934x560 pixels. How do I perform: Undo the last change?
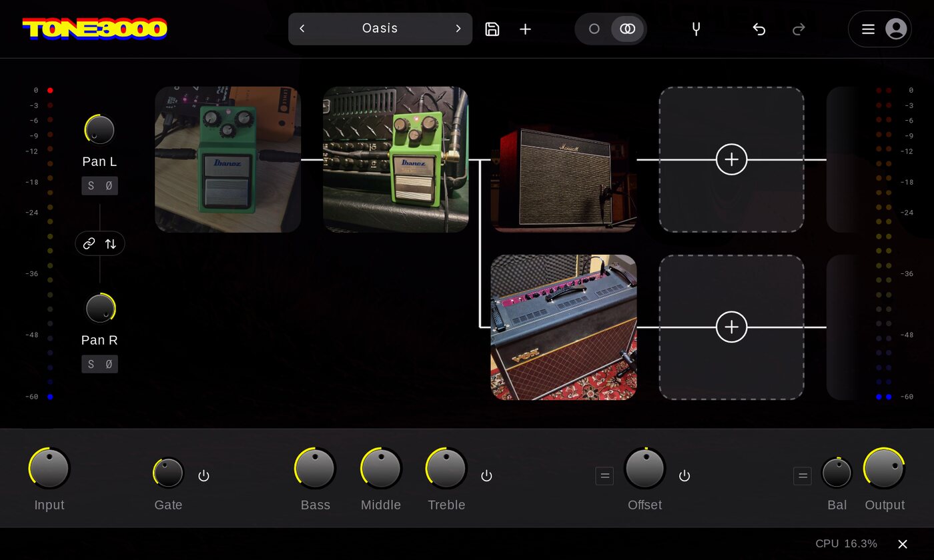(x=759, y=29)
